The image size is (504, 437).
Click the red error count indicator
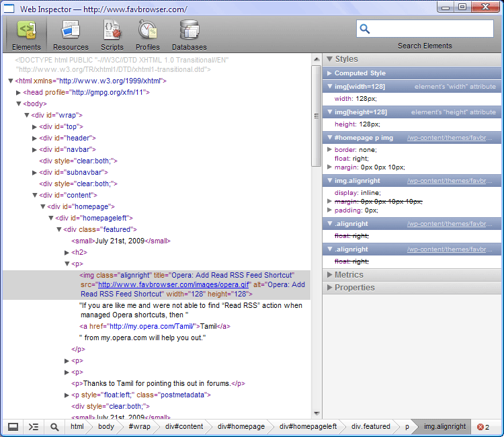pos(482,427)
